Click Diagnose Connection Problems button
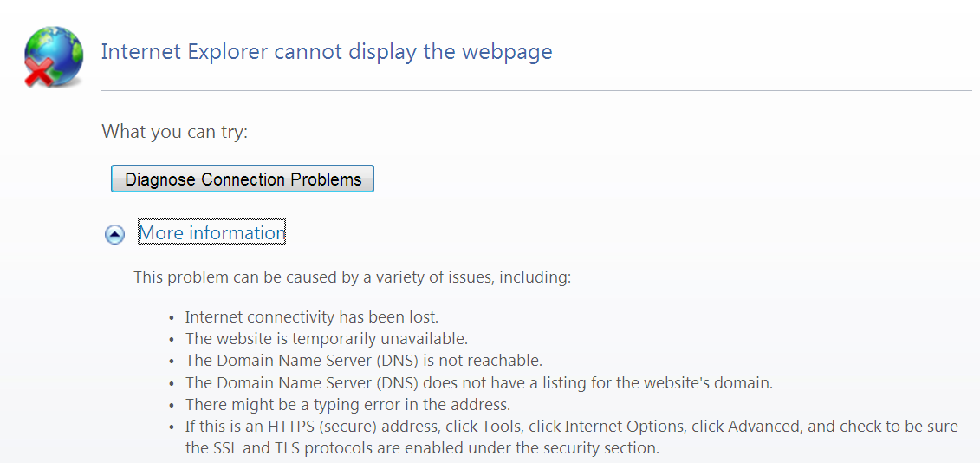Image resolution: width=980 pixels, height=463 pixels. coord(243,179)
